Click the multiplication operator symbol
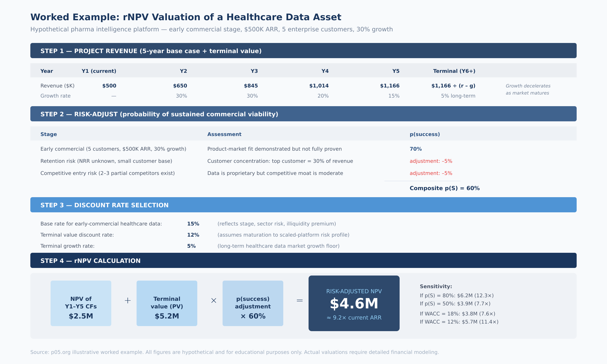The width and height of the screenshot is (607, 364). [214, 301]
